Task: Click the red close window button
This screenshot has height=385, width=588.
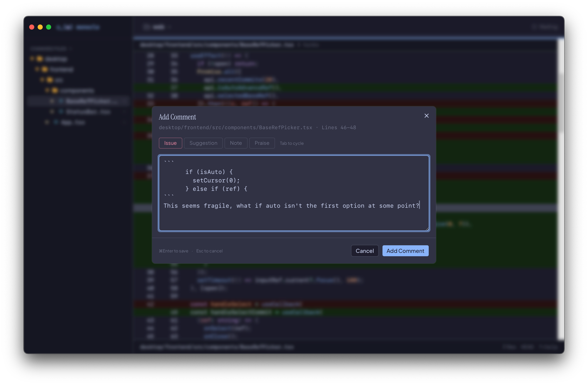Action: [32, 27]
